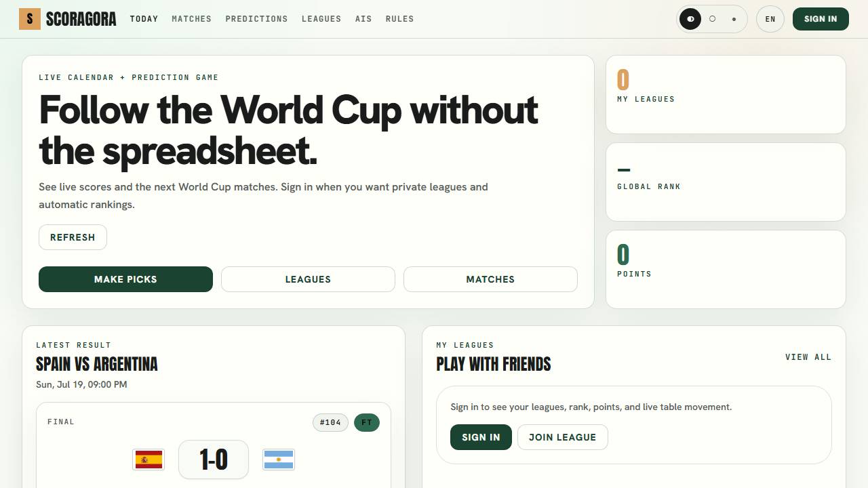The height and width of the screenshot is (488, 868).
Task: Click the 1-0 score box
Action: click(x=214, y=460)
